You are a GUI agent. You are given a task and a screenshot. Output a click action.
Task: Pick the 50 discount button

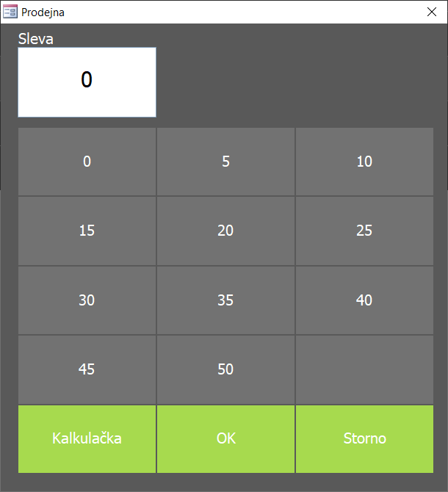225,369
